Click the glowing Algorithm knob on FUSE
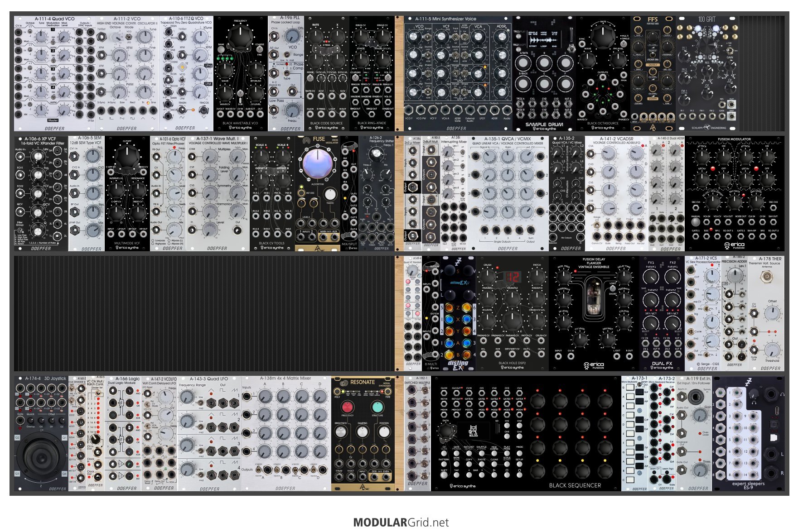 point(317,163)
